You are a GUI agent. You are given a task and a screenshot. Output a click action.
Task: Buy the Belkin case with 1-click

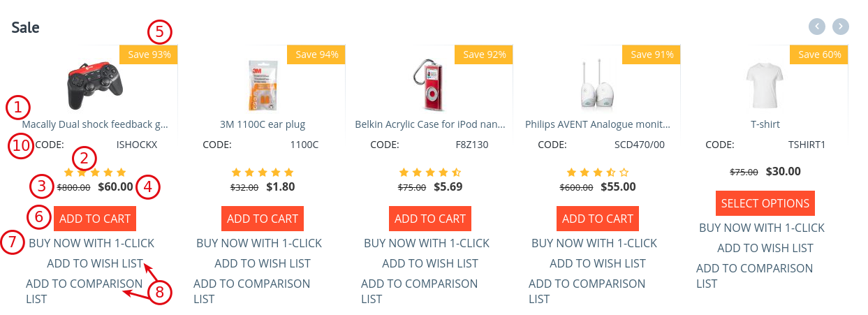click(x=427, y=243)
